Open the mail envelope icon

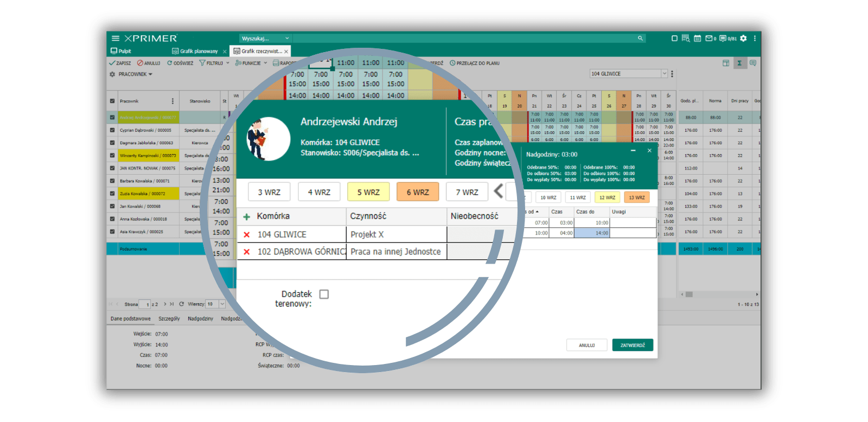[x=709, y=39]
